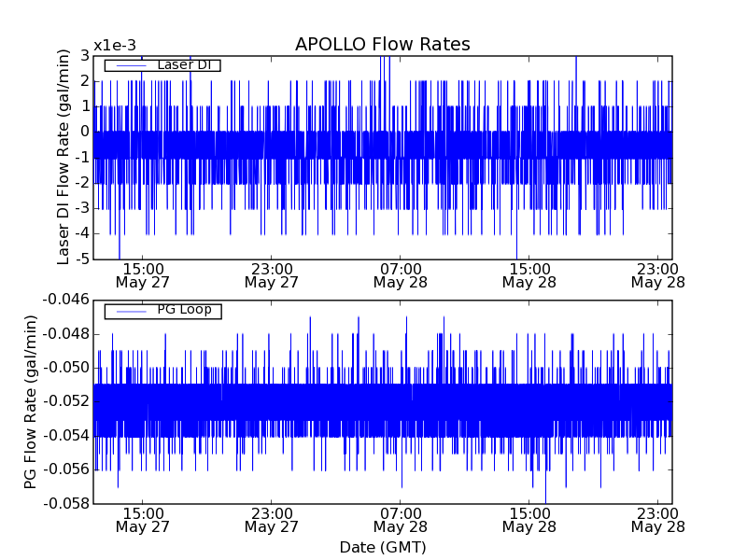Select the Laser DI legend entry
Viewport: 747px width, 560px height.
[x=183, y=64]
